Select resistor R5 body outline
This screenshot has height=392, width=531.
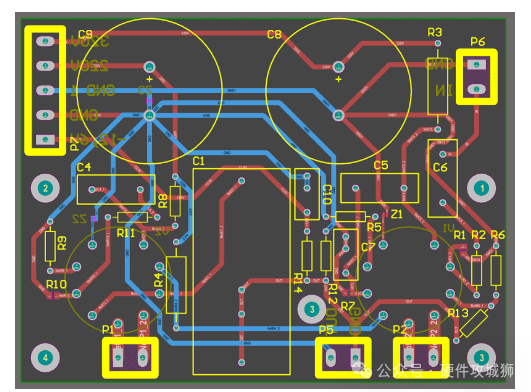(351, 216)
